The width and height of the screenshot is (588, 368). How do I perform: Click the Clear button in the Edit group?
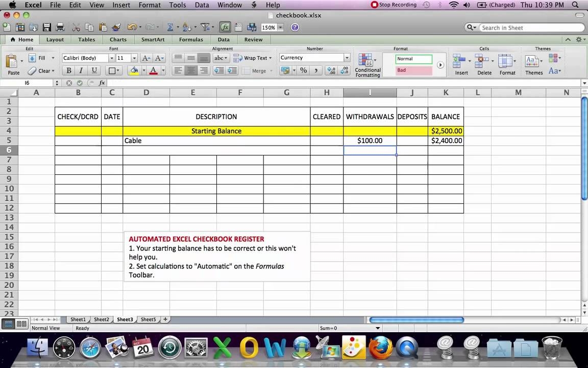(44, 71)
